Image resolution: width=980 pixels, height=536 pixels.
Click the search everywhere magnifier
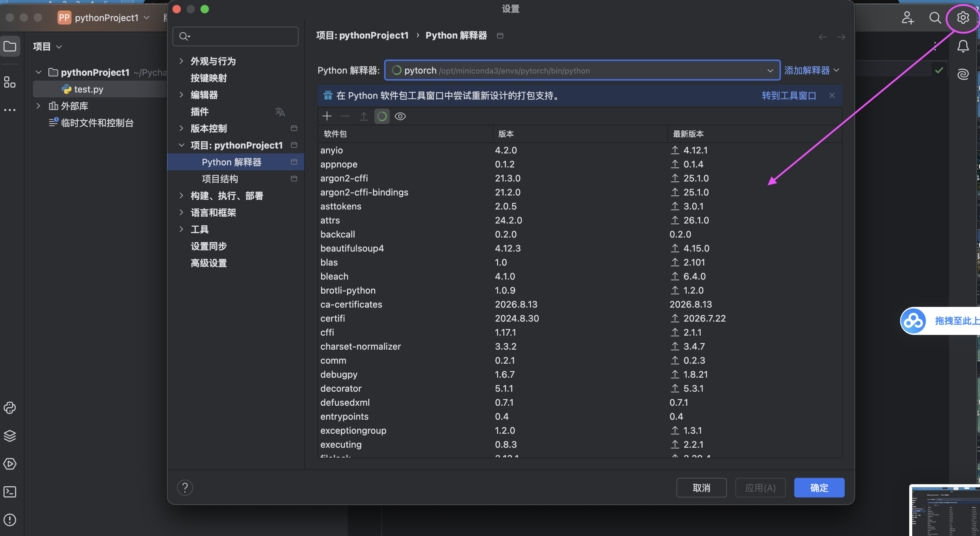[x=935, y=18]
